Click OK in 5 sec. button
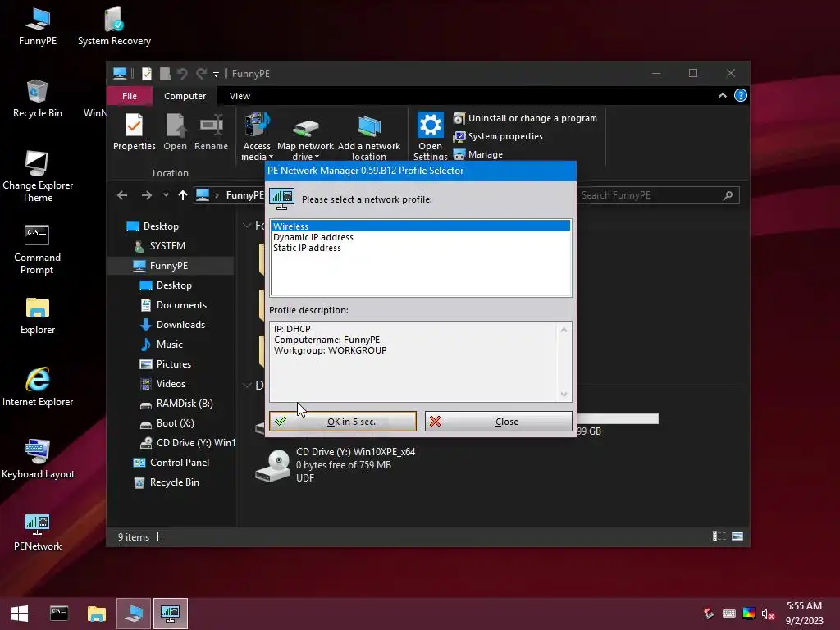Image resolution: width=840 pixels, height=630 pixels. coord(343,422)
